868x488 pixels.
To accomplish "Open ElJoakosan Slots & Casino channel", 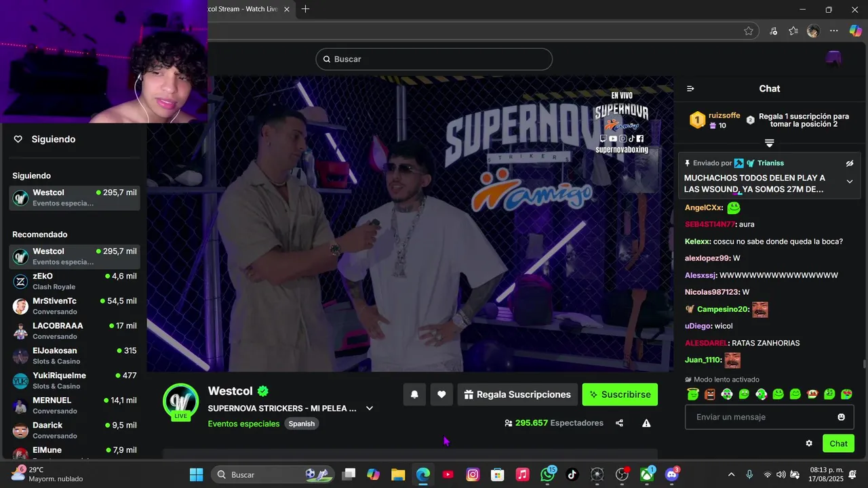I will 75,356.
